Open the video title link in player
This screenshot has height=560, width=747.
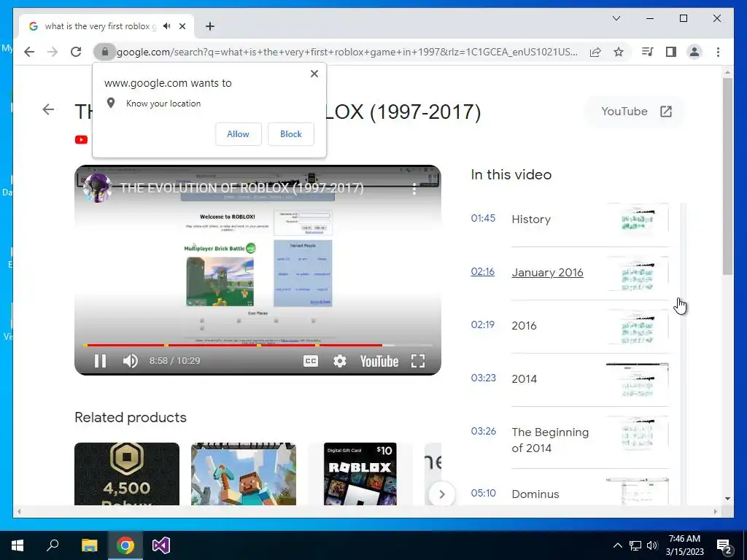(x=241, y=188)
